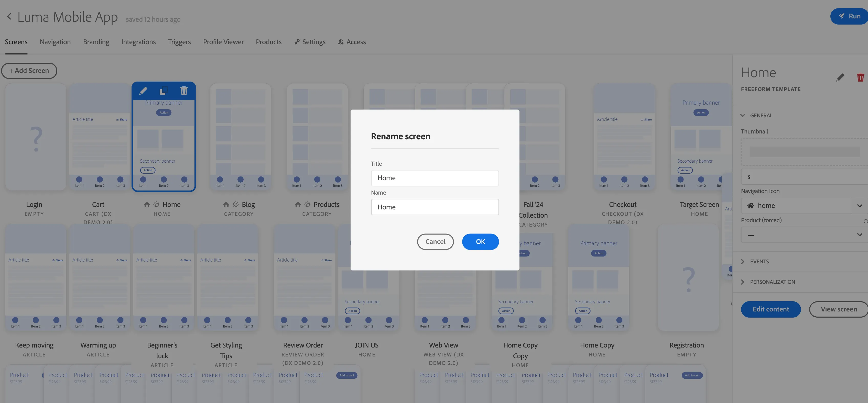Screen dimensions: 868x403
Task: Click the red trash icon in the right Home panel
Action: pos(860,77)
